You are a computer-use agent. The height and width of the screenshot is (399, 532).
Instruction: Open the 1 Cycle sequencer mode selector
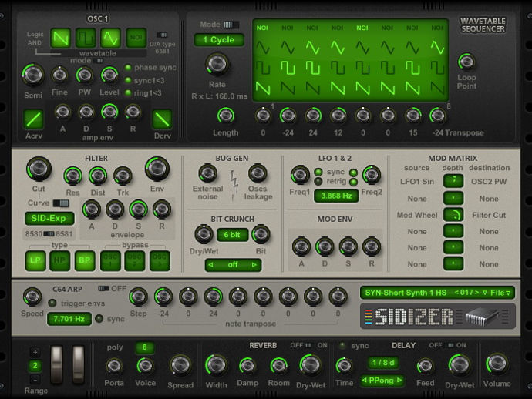point(219,39)
